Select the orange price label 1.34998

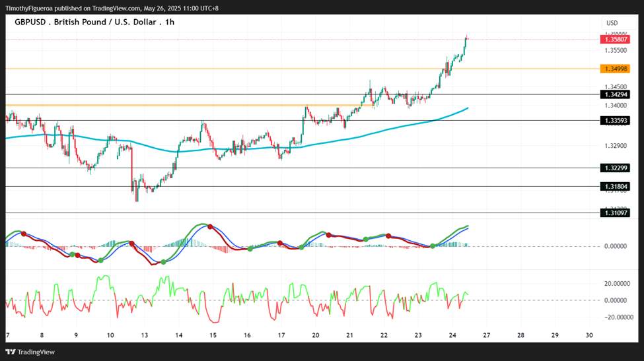tap(615, 69)
